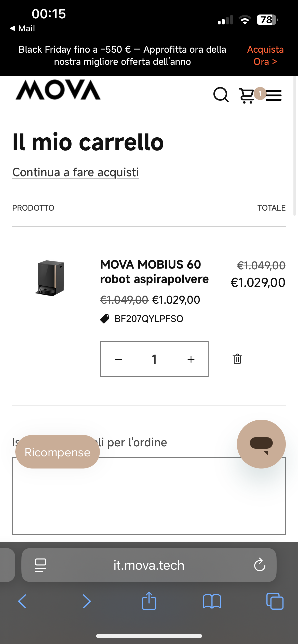Open the search magnifier icon
This screenshot has height=644, width=298.
click(221, 95)
